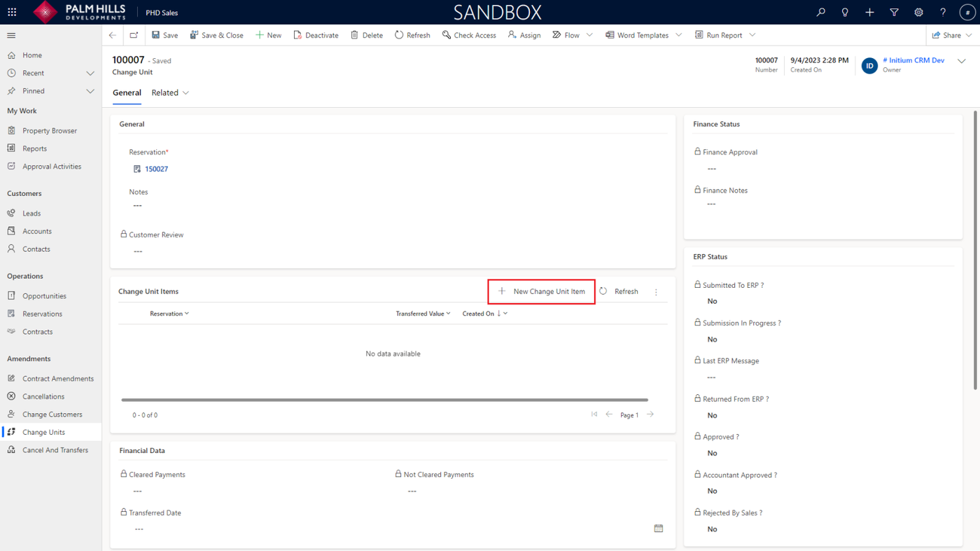The height and width of the screenshot is (551, 980).
Task: Open the Related tab dropdown
Action: point(171,92)
